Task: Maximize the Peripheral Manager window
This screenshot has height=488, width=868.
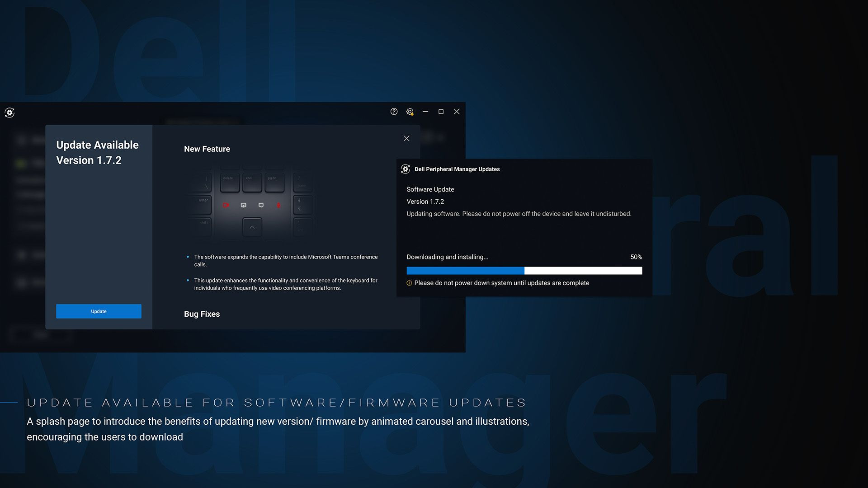Action: [441, 112]
